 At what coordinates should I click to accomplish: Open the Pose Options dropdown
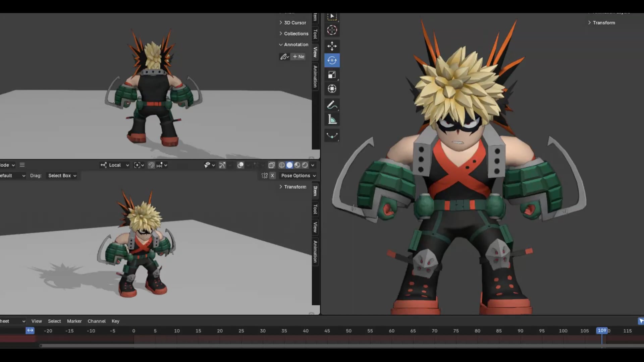pyautogui.click(x=298, y=175)
